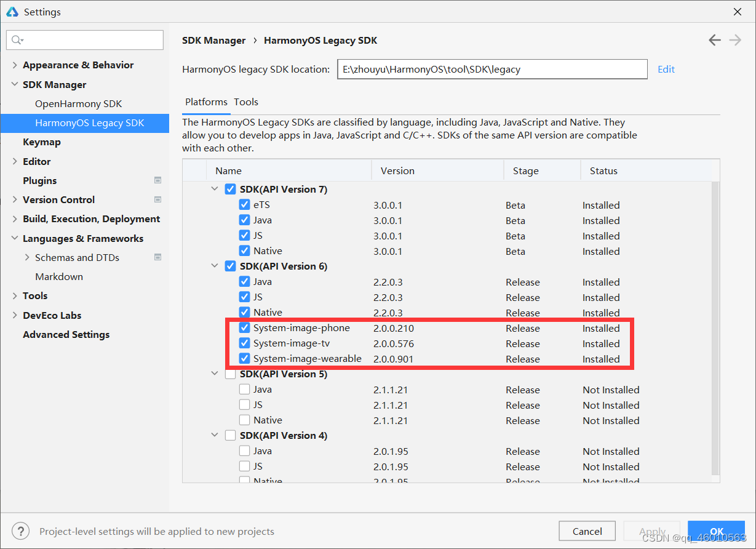Sort by the Status column header
The image size is (756, 549).
tap(645, 170)
